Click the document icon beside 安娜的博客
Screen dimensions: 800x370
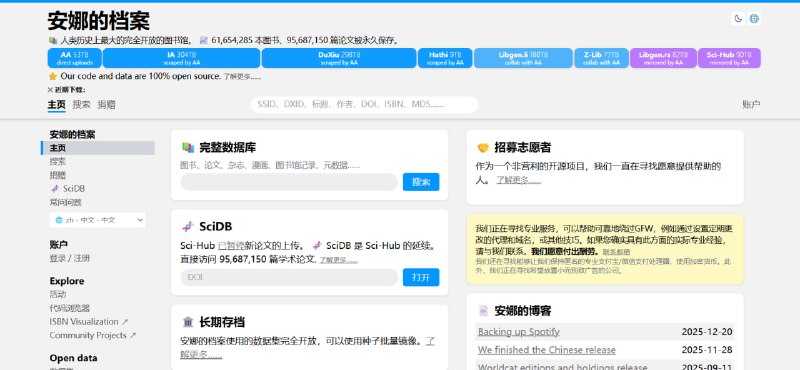pyautogui.click(x=483, y=311)
